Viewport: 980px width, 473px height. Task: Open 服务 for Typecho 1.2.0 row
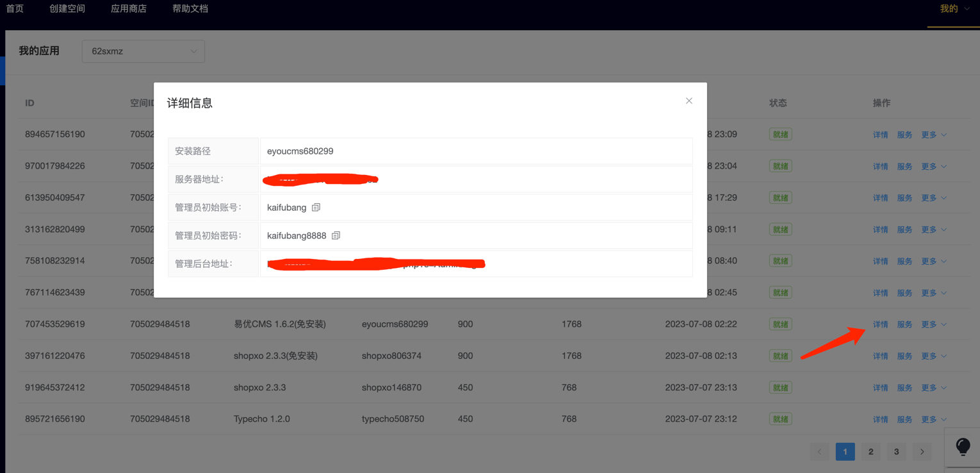point(904,419)
